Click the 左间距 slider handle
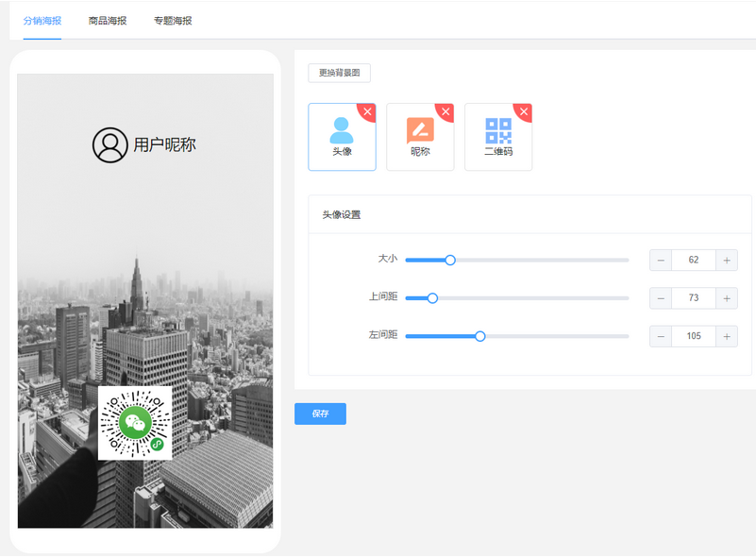Screen dimensions: 756x557 point(479,336)
